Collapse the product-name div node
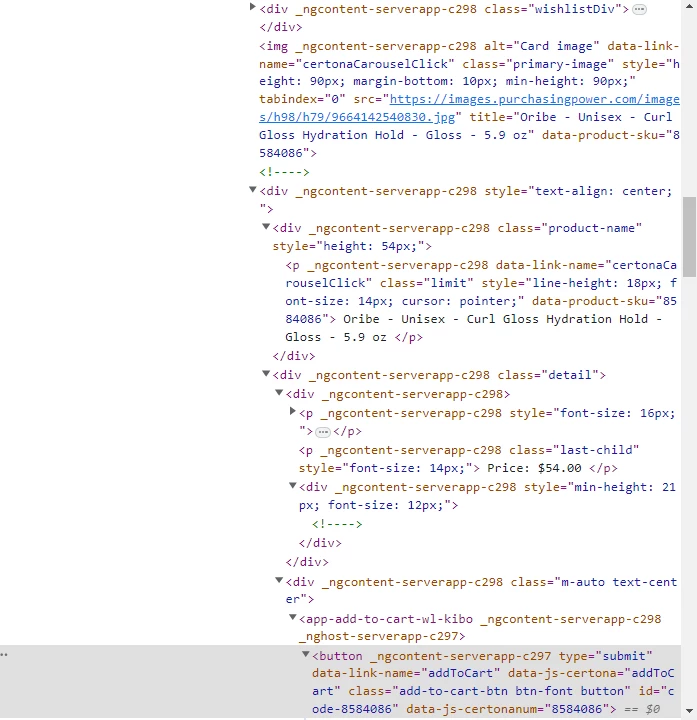Screen dimensions: 697x720 click(x=265, y=226)
